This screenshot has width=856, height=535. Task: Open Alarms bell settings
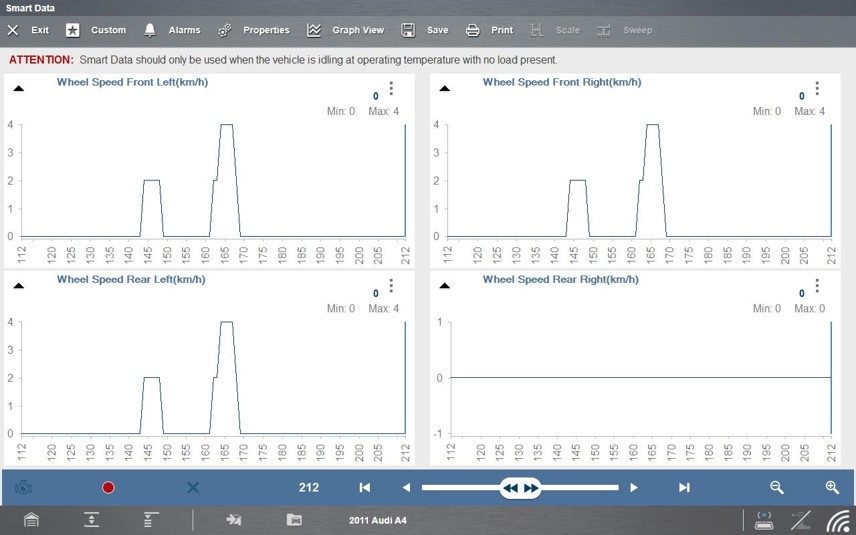[x=172, y=30]
